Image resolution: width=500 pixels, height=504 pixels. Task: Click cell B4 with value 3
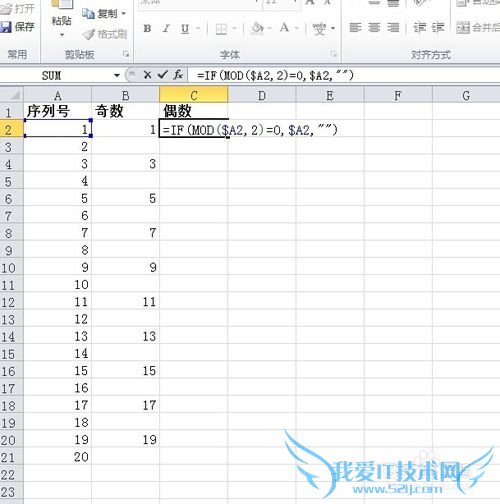126,164
